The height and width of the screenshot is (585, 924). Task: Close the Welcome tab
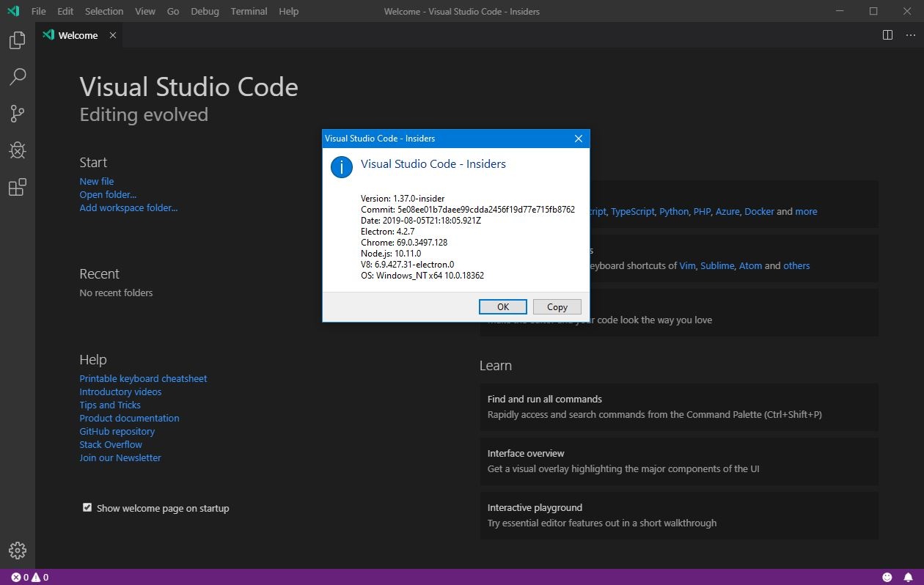[113, 35]
